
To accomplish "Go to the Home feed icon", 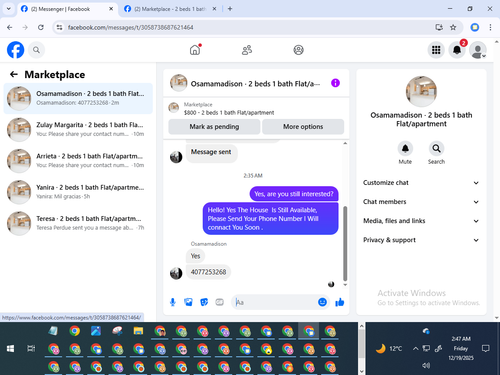I will (195, 50).
